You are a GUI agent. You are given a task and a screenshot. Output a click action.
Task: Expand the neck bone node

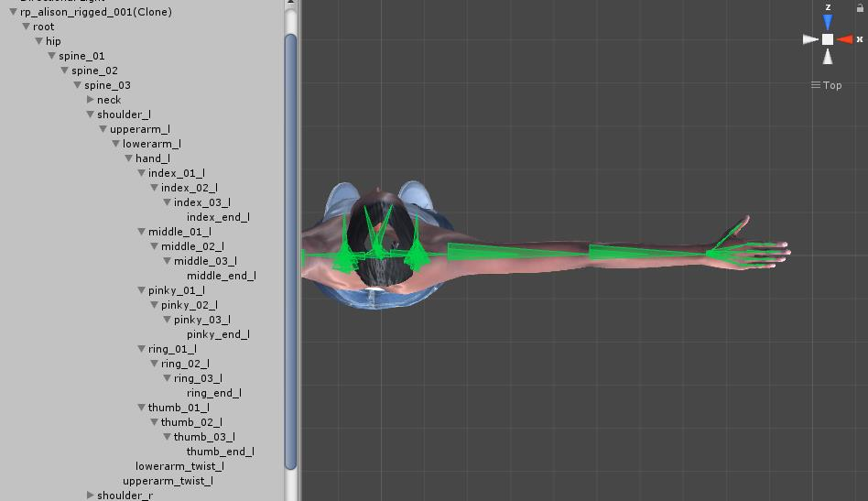[91, 100]
